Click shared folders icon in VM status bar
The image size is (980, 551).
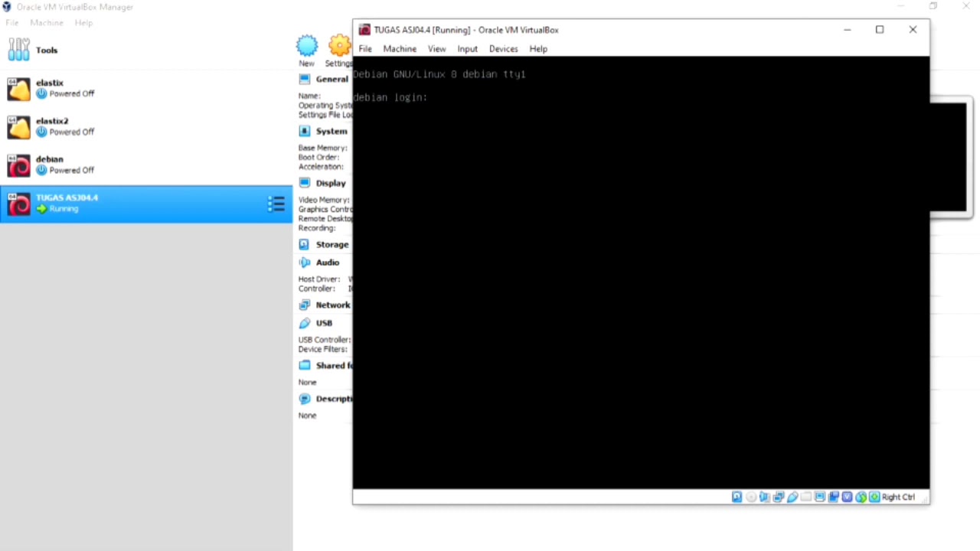coord(806,497)
